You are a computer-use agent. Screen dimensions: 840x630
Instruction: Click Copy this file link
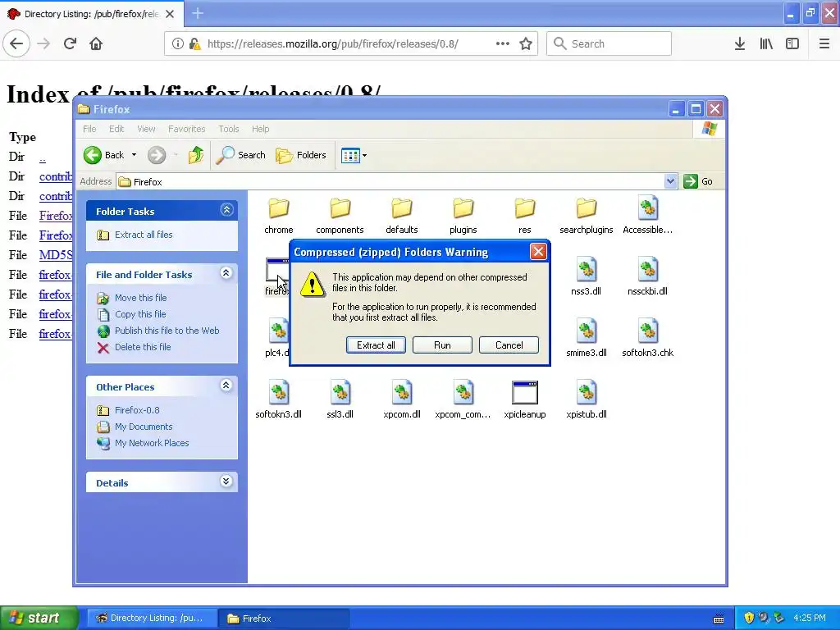[140, 314]
